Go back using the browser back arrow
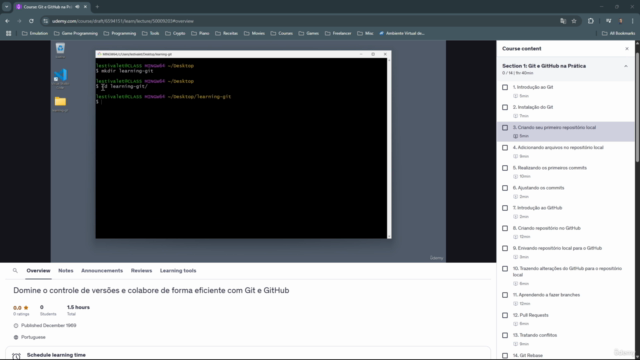Image resolution: width=640 pixels, height=360 pixels. coord(7,21)
